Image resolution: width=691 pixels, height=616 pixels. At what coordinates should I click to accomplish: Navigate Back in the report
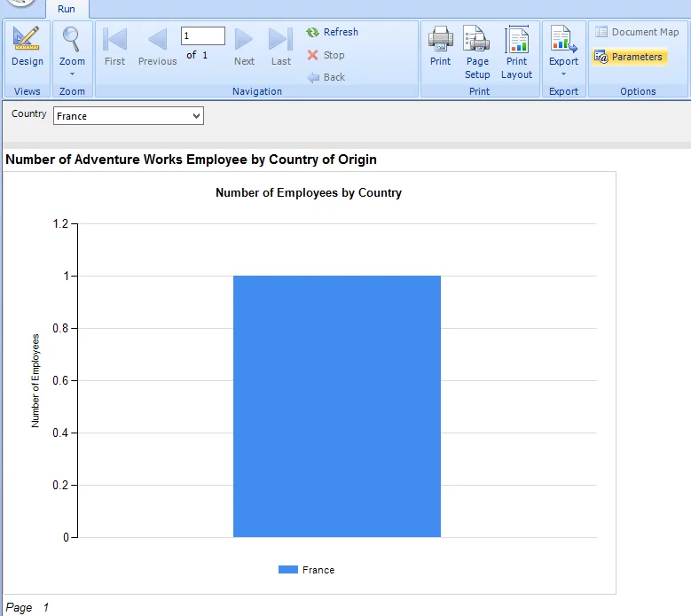click(326, 77)
